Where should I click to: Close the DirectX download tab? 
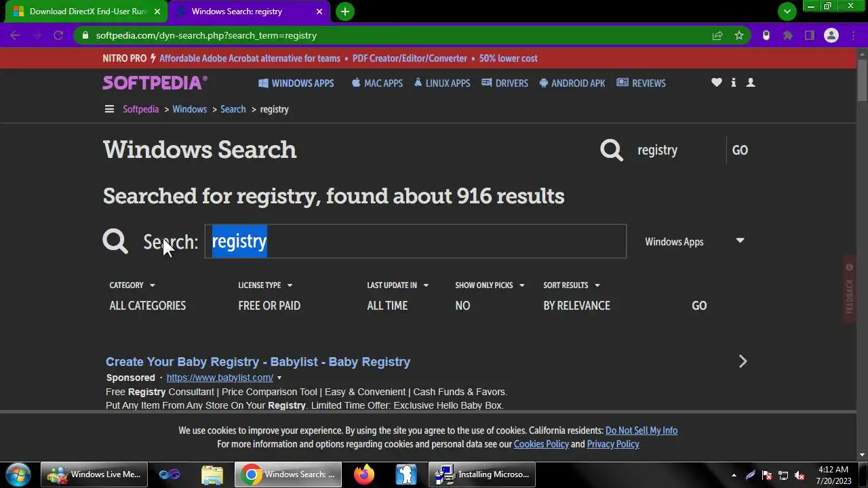[157, 12]
